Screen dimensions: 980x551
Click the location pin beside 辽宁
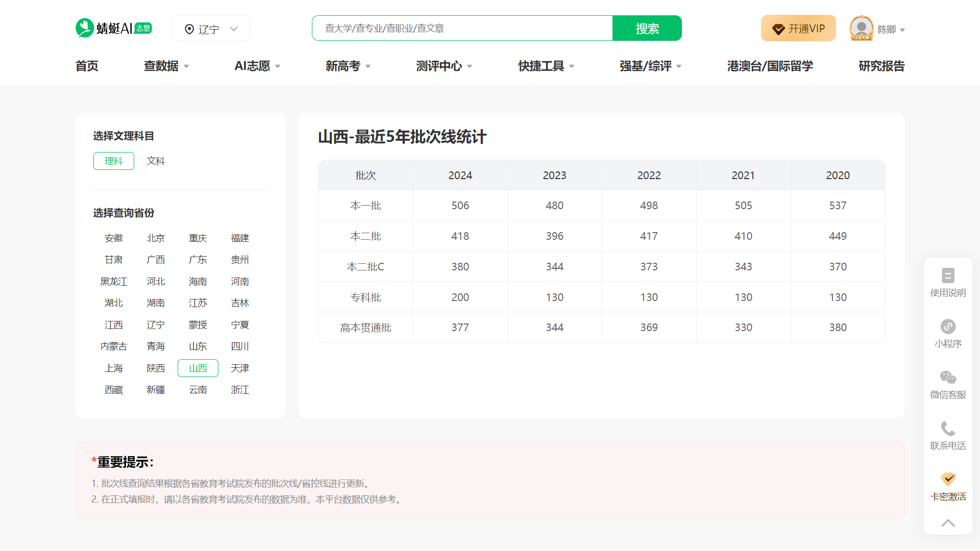pos(189,29)
